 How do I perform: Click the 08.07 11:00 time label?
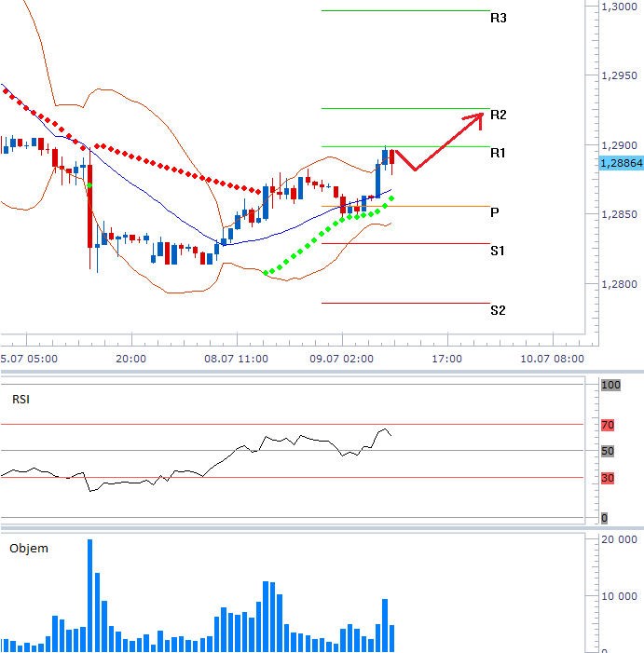(236, 359)
